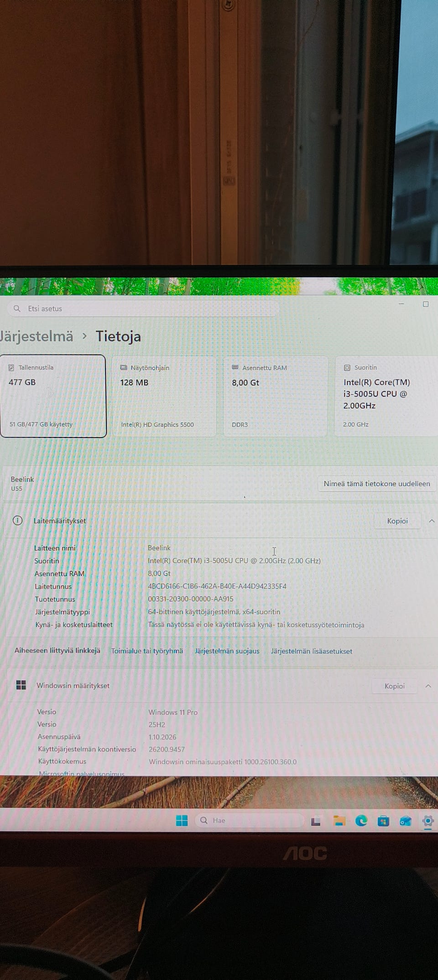
Task: Open Microsoft Store from the taskbar
Action: click(383, 821)
